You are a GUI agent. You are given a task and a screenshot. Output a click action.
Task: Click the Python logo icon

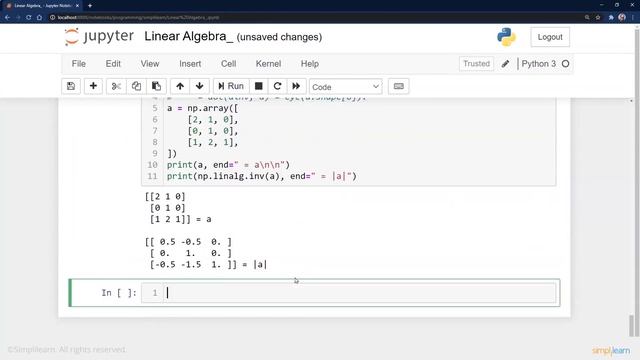click(x=506, y=37)
